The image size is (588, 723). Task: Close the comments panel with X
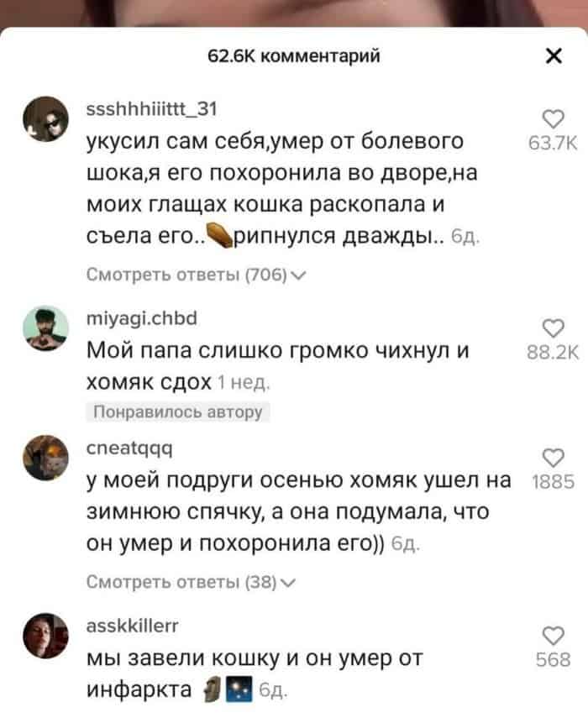[x=554, y=55]
